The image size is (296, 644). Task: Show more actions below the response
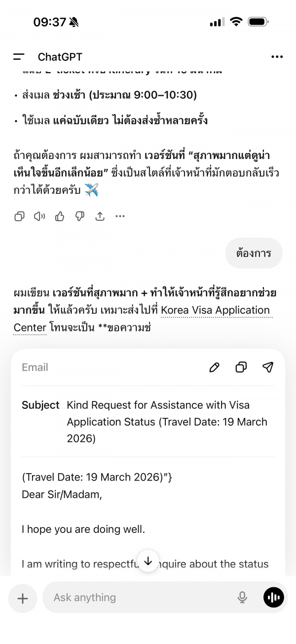coord(120,216)
